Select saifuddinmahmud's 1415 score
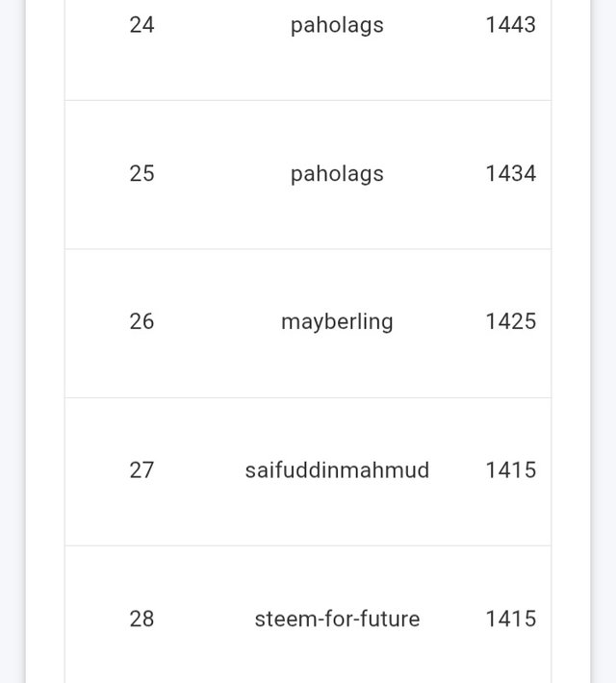616x683 pixels. [510, 470]
